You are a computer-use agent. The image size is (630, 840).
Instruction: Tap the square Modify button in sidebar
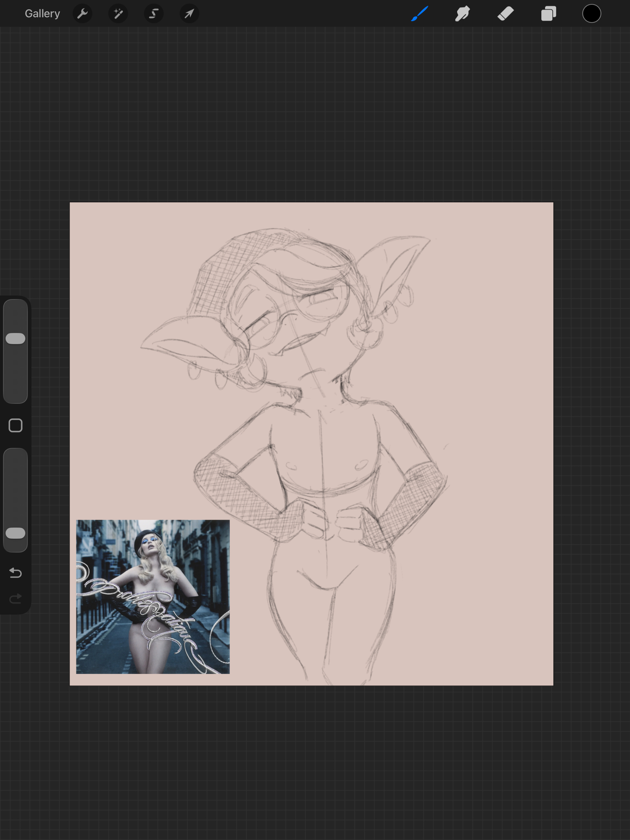pyautogui.click(x=16, y=425)
